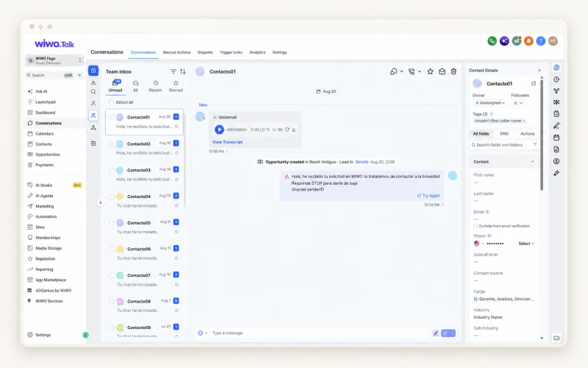Filter the Team inbox list

[x=173, y=71]
